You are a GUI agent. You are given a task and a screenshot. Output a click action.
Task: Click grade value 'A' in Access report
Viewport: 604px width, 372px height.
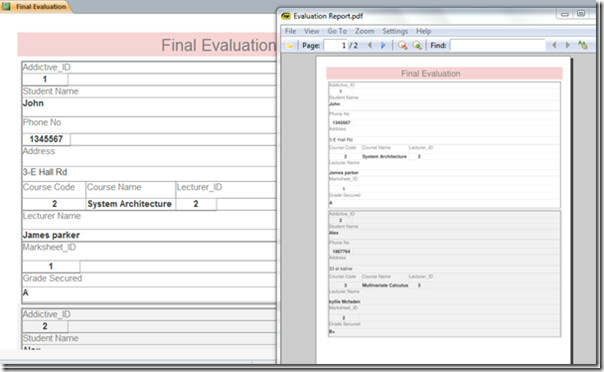(x=25, y=293)
